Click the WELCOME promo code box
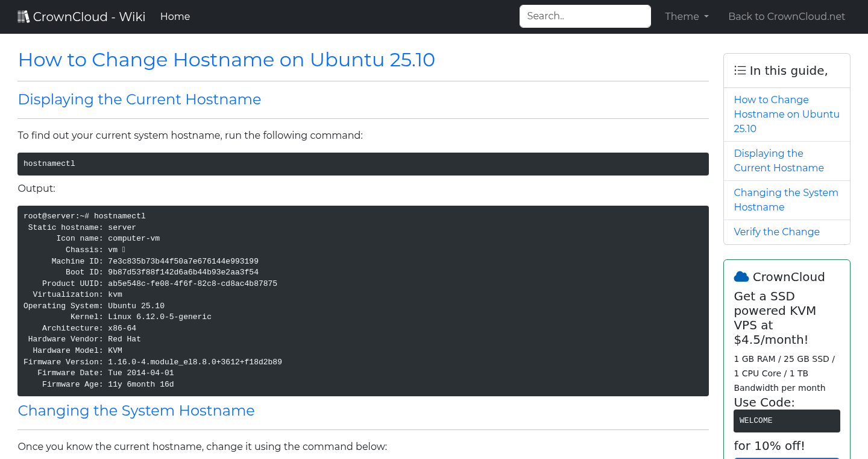The height and width of the screenshot is (459, 868). [787, 420]
